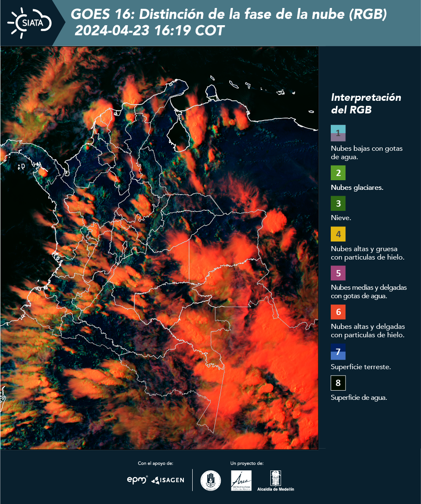421x504 pixels.
Task: Click the caption 'Un proyecto de:'
Action: click(247, 463)
